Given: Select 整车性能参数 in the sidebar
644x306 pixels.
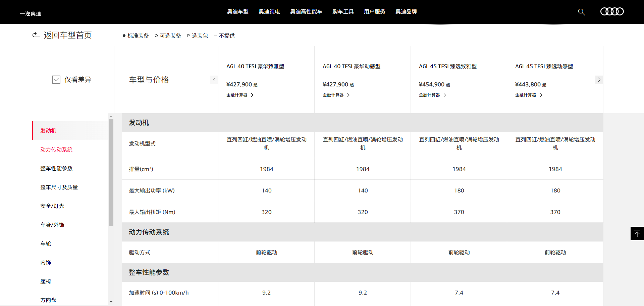Looking at the screenshot, I should coord(56,168).
